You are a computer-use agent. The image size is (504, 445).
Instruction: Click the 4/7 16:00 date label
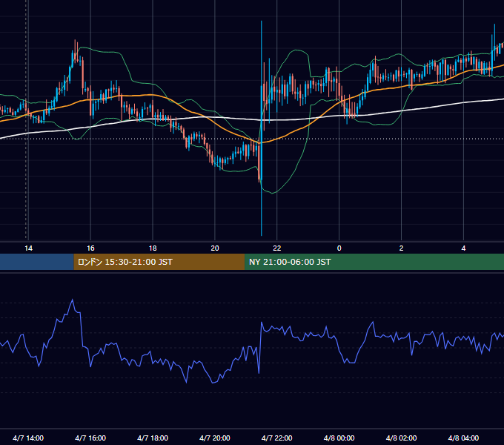(90, 438)
